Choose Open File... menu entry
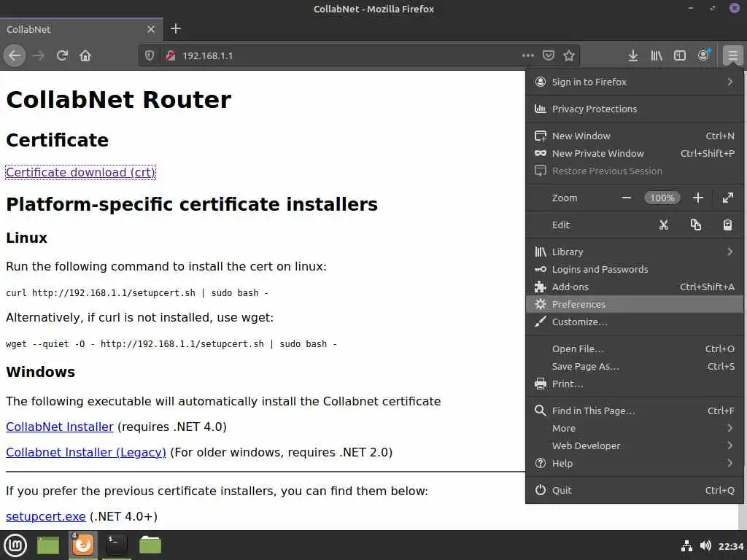 [635, 349]
